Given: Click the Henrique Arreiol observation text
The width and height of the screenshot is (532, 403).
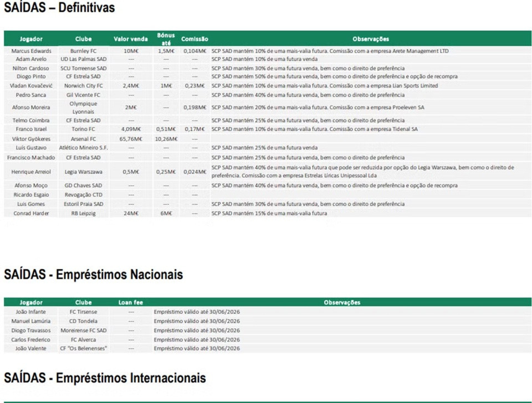Looking at the screenshot, I should pyautogui.click(x=362, y=171).
